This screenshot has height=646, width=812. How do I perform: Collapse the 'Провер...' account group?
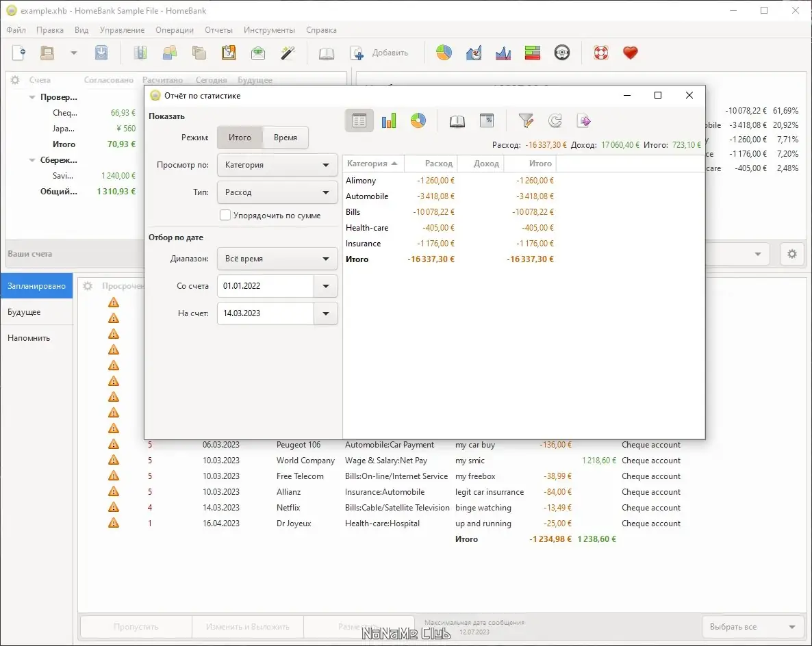point(32,97)
